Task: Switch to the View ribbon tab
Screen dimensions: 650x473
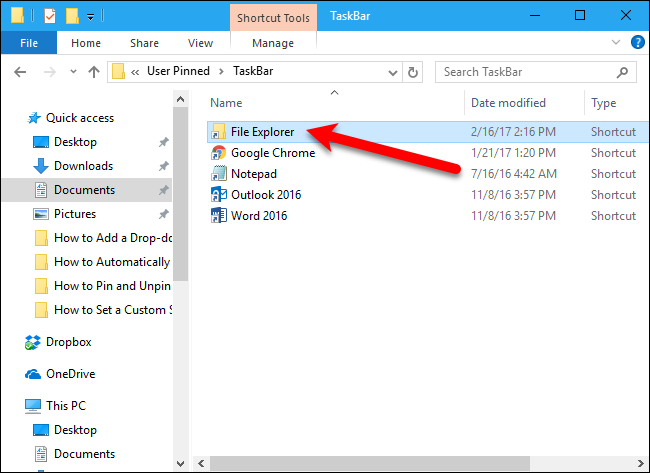Action: pos(200,43)
